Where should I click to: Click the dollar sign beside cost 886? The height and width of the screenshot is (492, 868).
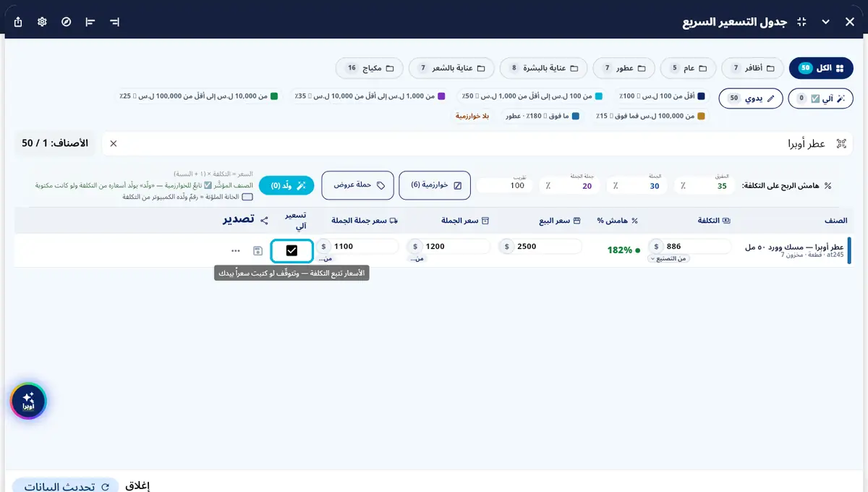(656, 246)
